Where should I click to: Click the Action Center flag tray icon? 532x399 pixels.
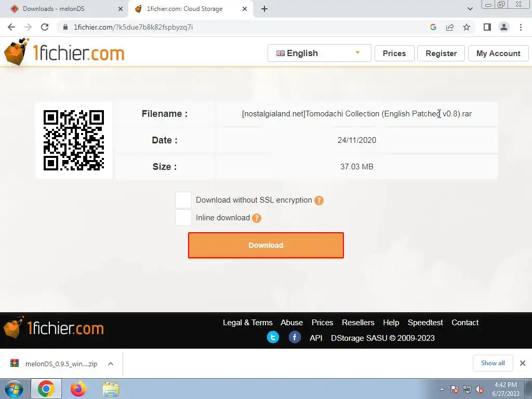coord(455,390)
